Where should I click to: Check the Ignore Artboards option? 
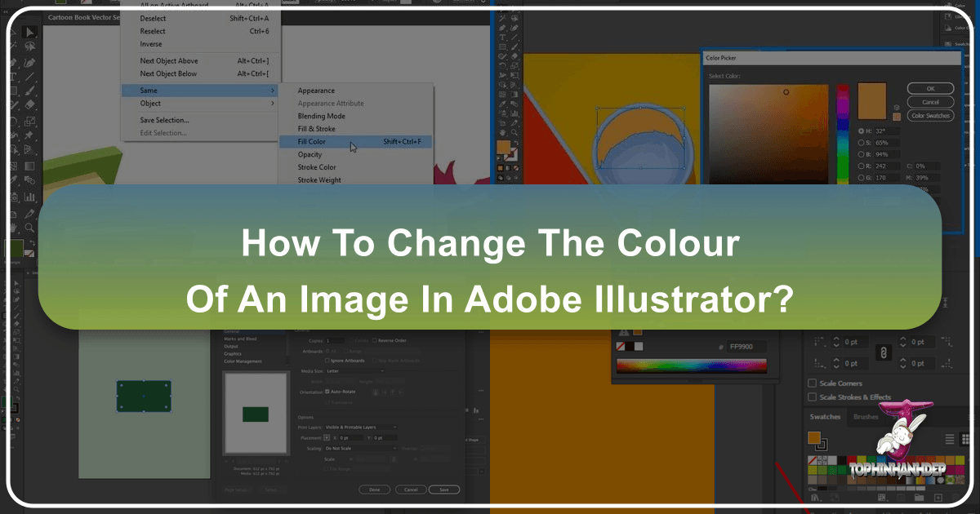tap(327, 361)
